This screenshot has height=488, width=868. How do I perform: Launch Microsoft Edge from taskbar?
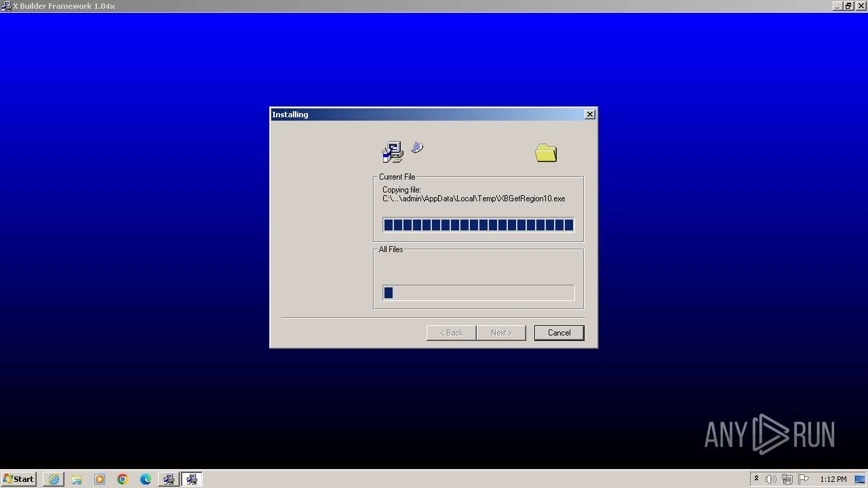146,479
